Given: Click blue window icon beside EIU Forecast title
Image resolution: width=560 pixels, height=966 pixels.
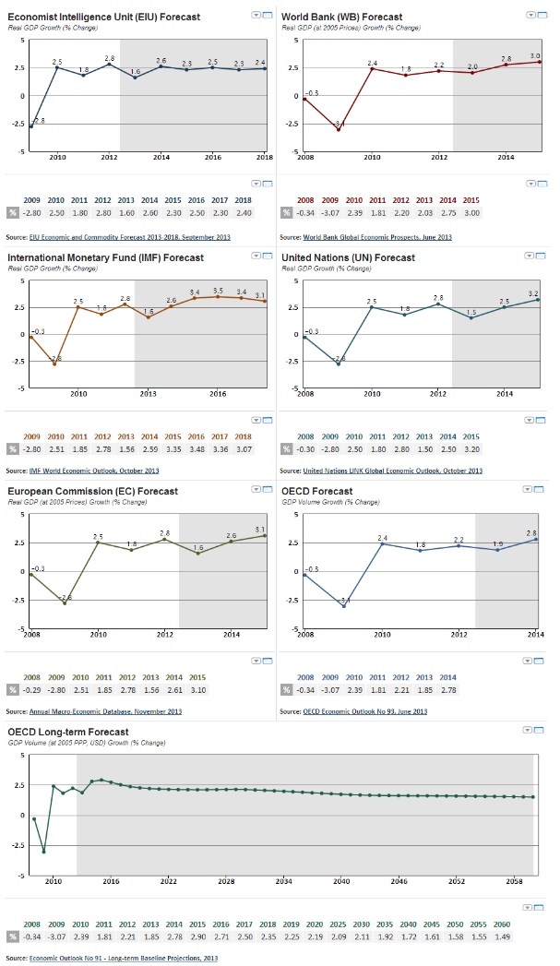Looking at the screenshot, I should (268, 16).
